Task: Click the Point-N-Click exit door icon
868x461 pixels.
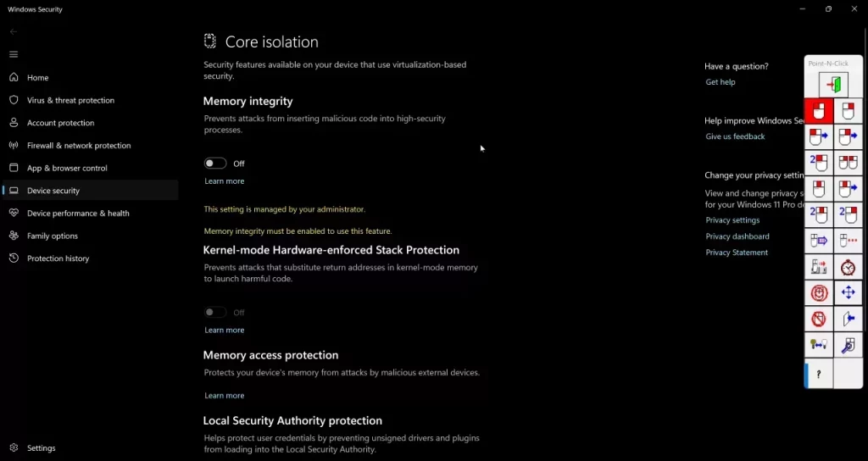Action: point(833,85)
